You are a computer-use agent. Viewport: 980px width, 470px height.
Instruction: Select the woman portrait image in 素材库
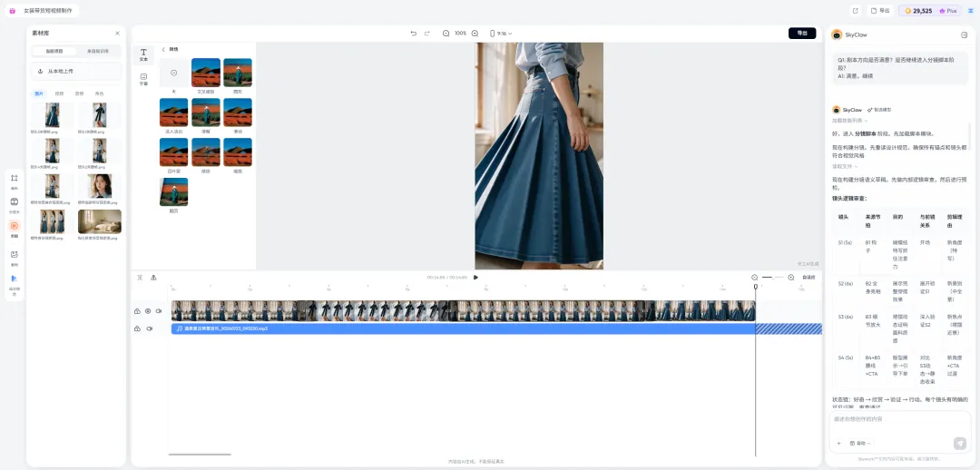tap(100, 186)
